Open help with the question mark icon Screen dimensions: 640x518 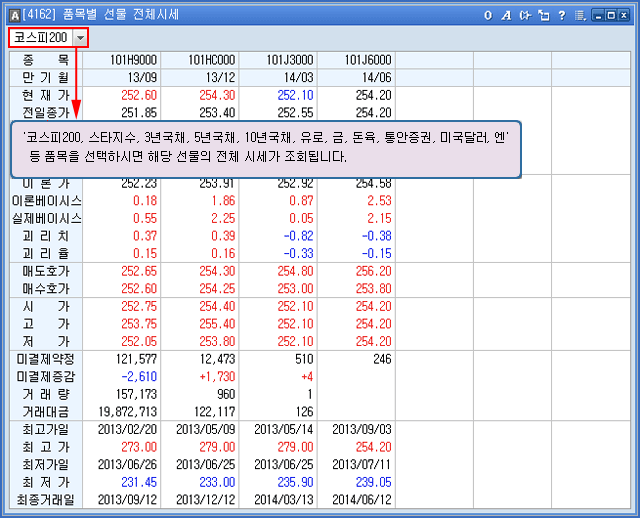coord(562,16)
